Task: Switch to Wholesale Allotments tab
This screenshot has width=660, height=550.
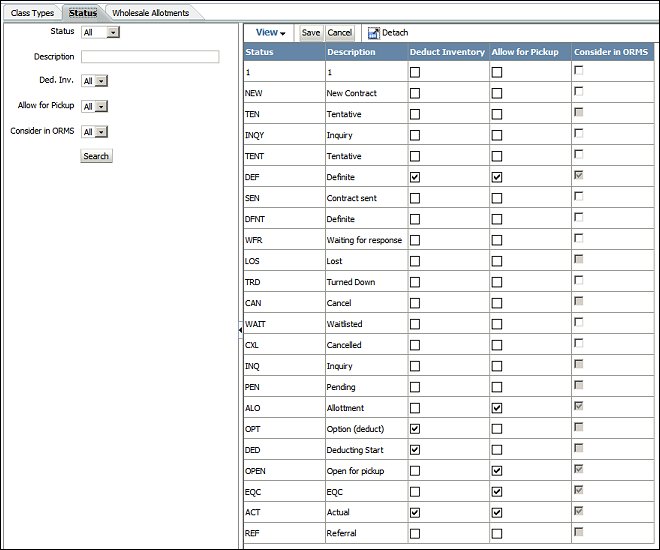Action: coord(151,13)
